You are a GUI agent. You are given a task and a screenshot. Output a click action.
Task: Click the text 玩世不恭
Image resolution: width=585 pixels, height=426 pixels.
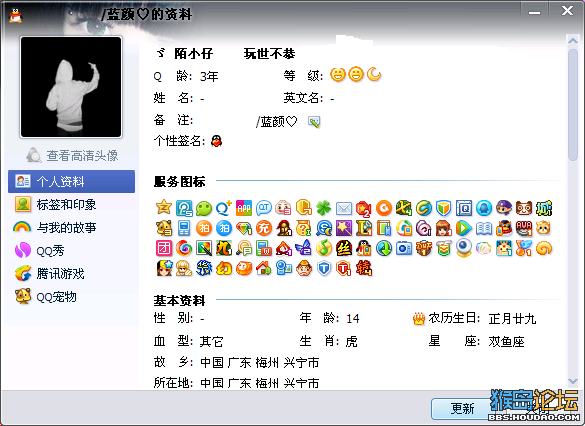pos(269,54)
